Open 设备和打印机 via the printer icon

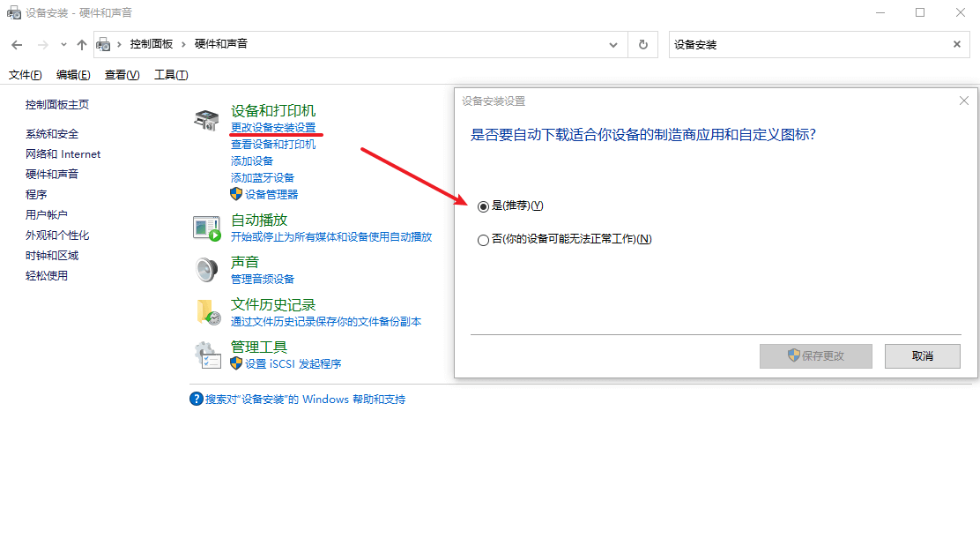point(206,119)
